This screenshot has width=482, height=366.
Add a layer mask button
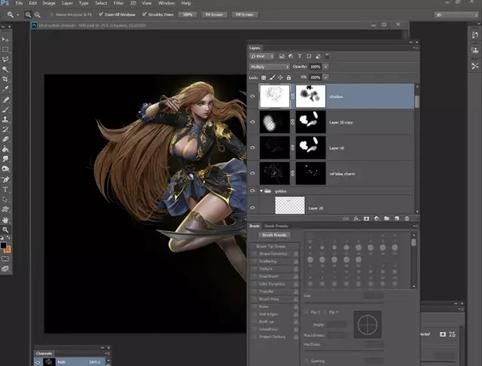coord(366,219)
